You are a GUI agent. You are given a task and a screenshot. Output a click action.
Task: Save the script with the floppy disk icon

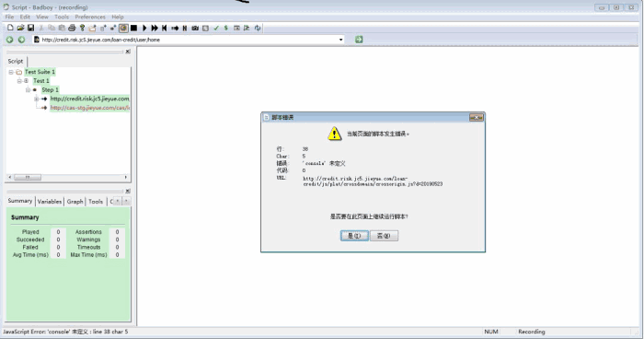[x=30, y=28]
